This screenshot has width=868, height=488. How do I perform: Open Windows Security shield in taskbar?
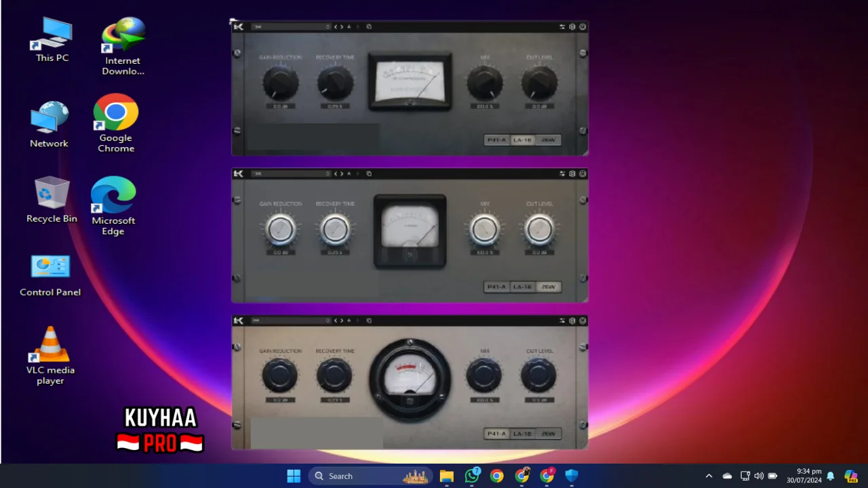click(x=572, y=476)
